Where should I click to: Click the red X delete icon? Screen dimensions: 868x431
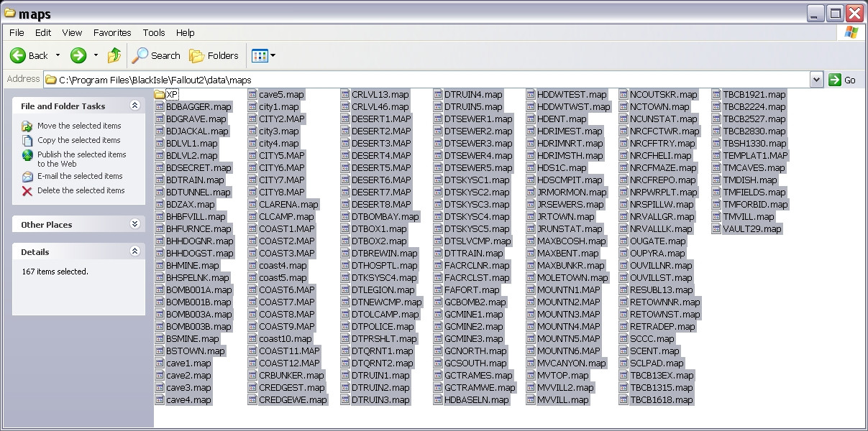click(27, 191)
